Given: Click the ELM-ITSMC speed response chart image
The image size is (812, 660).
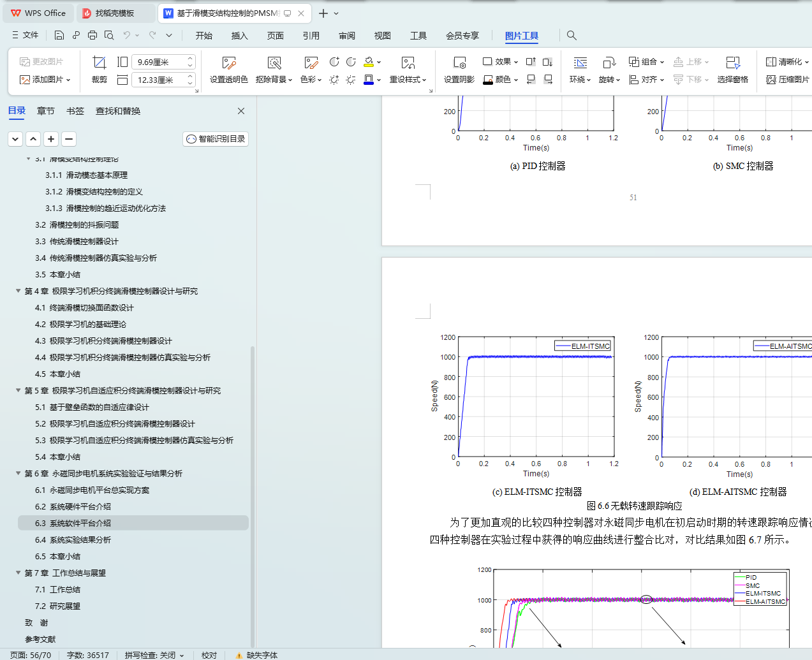Looking at the screenshot, I should point(524,406).
